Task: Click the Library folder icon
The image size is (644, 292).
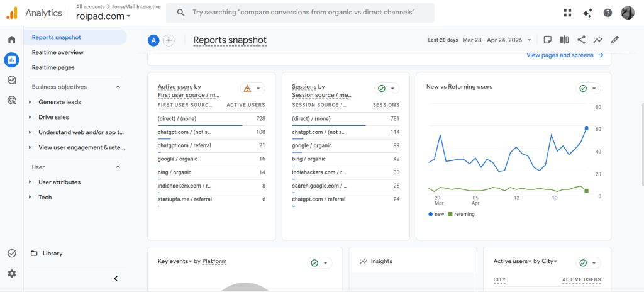Action: [x=34, y=254]
